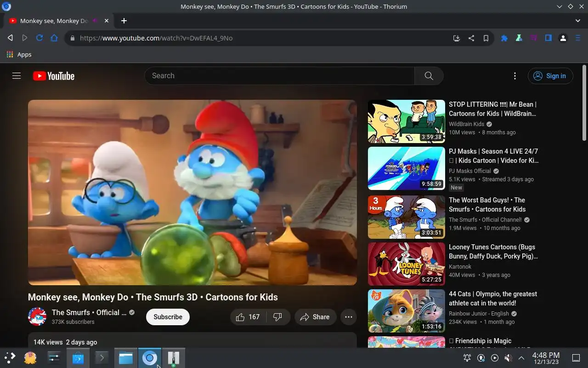Click the Smurfs video player
Screen dimensions: 588x368
point(192,192)
